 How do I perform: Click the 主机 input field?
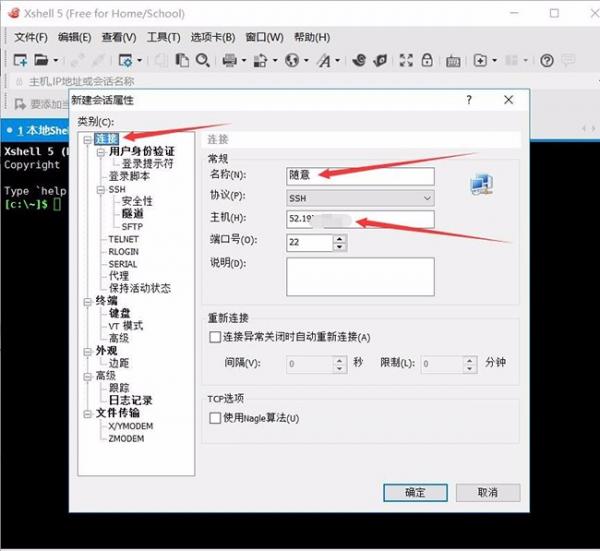pyautogui.click(x=360, y=219)
